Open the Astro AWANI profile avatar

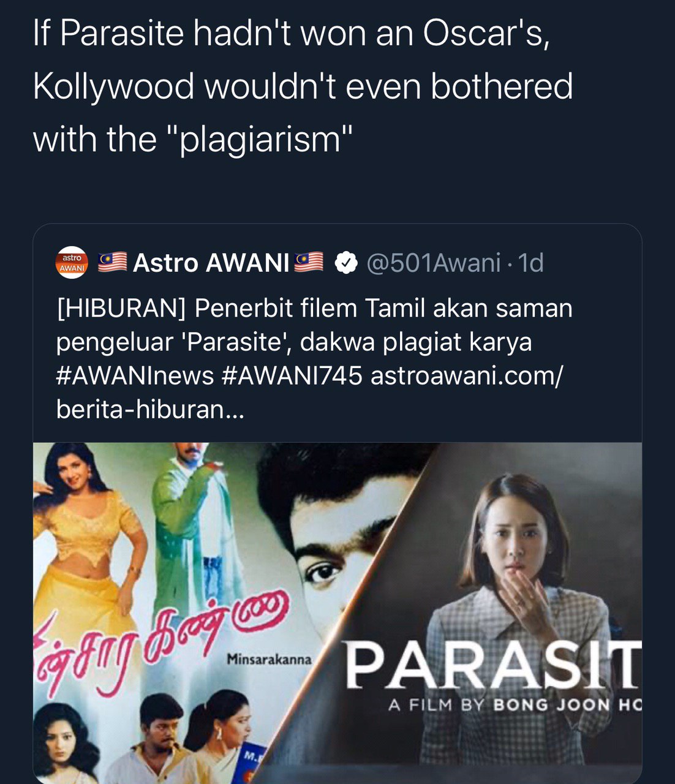coord(72,263)
